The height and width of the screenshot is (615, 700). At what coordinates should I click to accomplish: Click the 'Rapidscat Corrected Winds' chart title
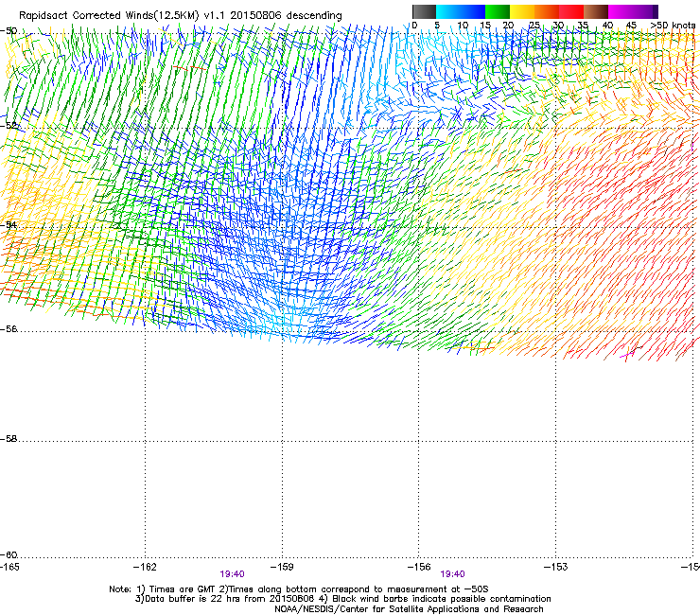click(181, 16)
